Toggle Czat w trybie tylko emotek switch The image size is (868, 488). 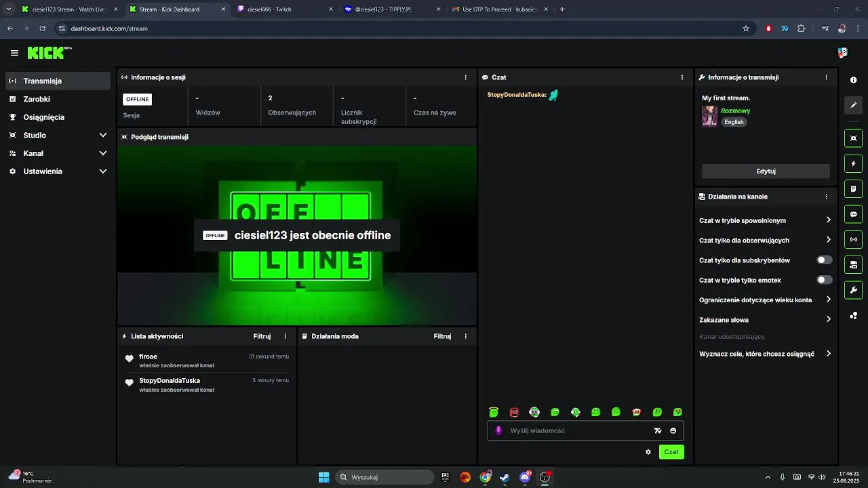[x=825, y=280]
